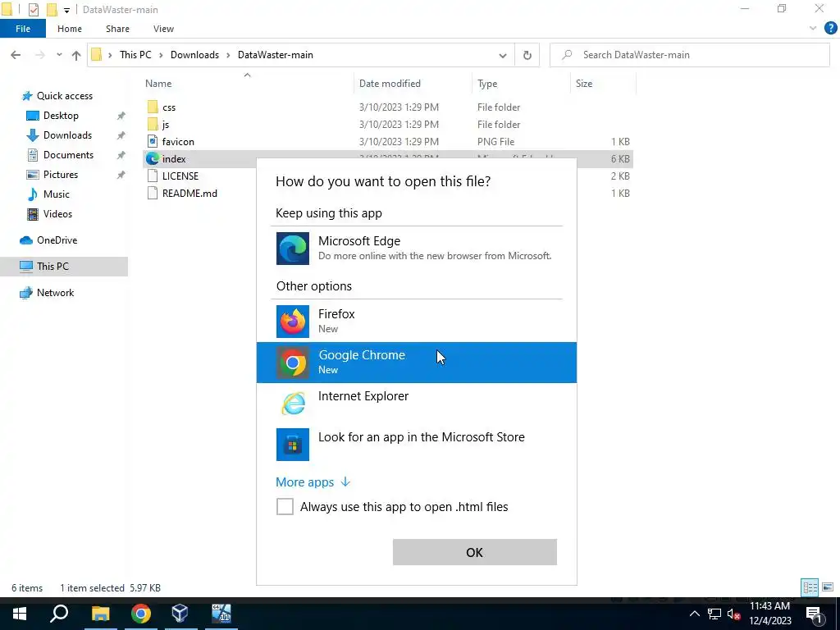Open the View ribbon tab

[x=163, y=29]
